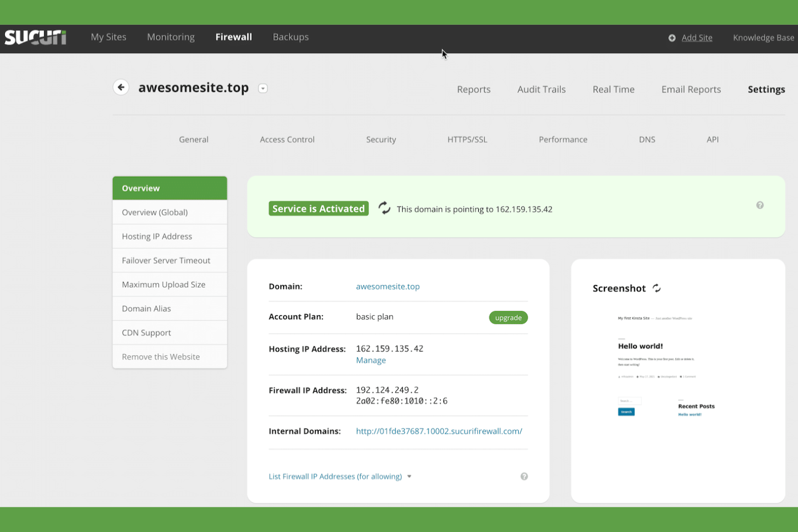Open Failover Server Timeout in the sidebar
The height and width of the screenshot is (532, 798).
pyautogui.click(x=170, y=260)
